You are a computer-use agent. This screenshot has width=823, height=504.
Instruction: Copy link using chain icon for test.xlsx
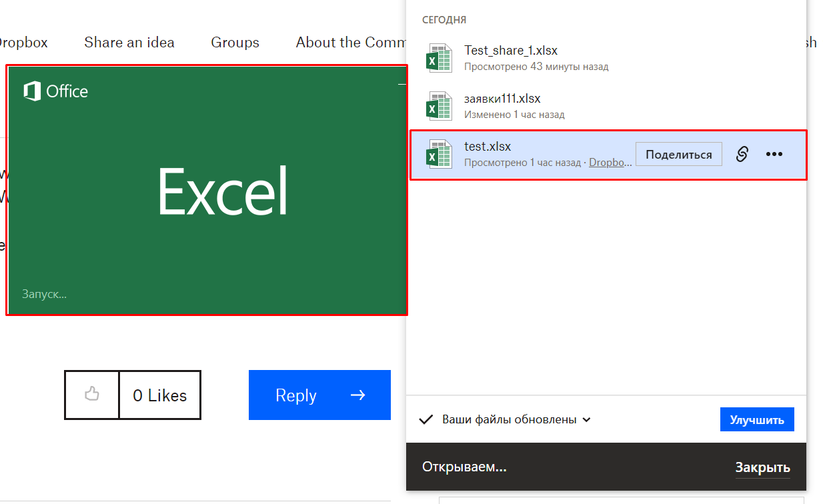click(742, 154)
